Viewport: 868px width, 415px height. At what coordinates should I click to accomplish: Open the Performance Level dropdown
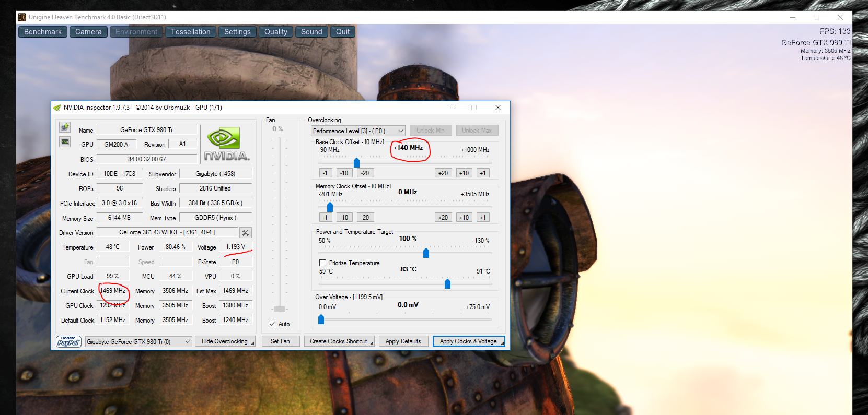point(358,131)
